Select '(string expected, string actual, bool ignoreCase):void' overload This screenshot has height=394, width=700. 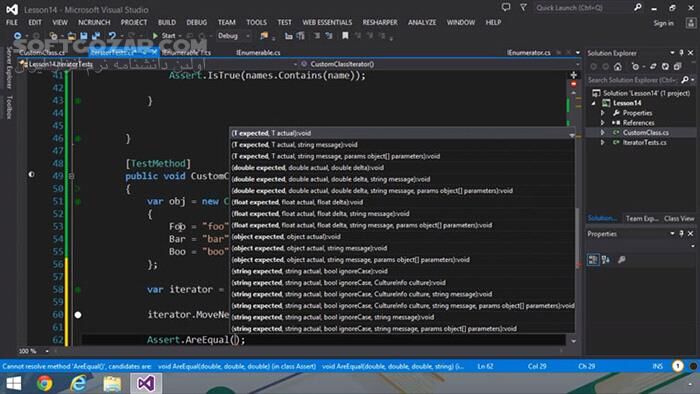coord(402,271)
